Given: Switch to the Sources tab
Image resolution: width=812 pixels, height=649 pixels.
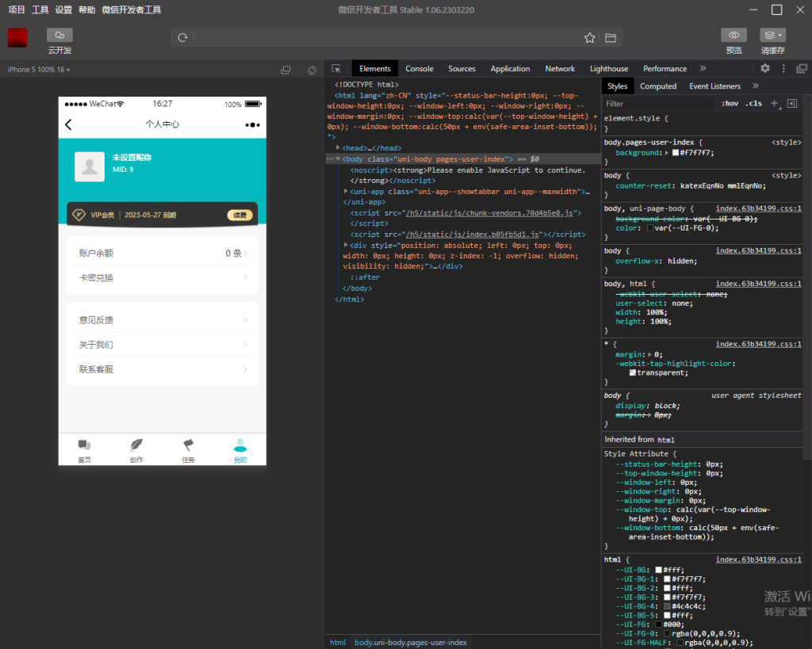Looking at the screenshot, I should 462,68.
